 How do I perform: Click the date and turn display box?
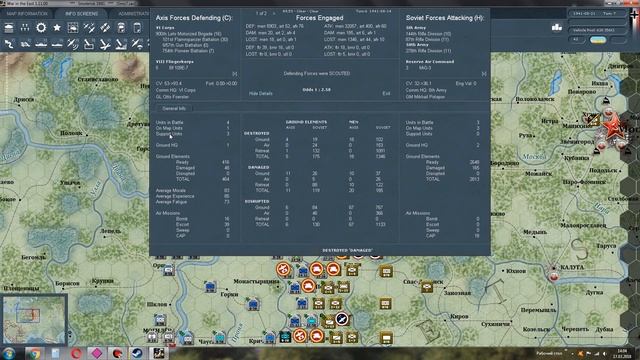tap(598, 13)
